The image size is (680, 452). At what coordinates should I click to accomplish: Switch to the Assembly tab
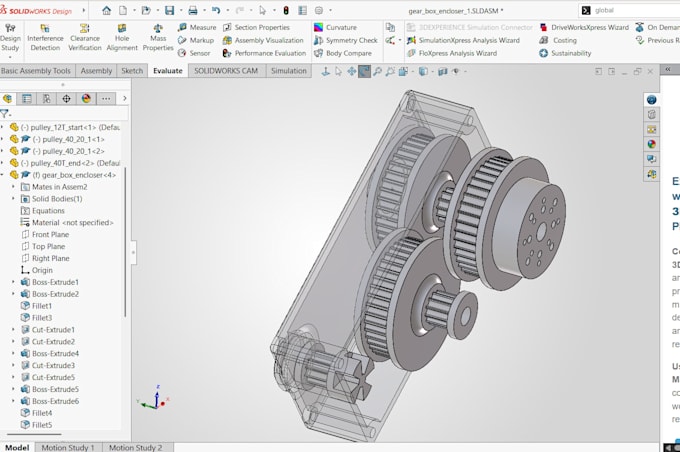click(96, 71)
